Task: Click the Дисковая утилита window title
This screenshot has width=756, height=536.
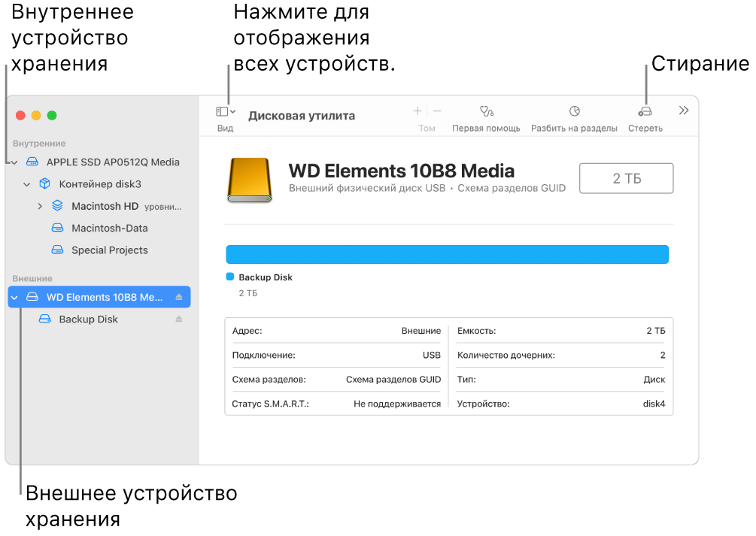Action: point(302,116)
